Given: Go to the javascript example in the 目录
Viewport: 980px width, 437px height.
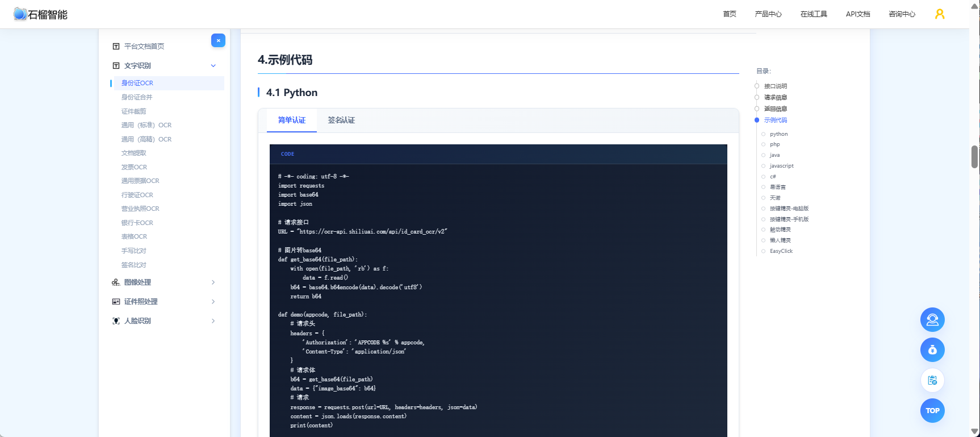Looking at the screenshot, I should (x=781, y=166).
